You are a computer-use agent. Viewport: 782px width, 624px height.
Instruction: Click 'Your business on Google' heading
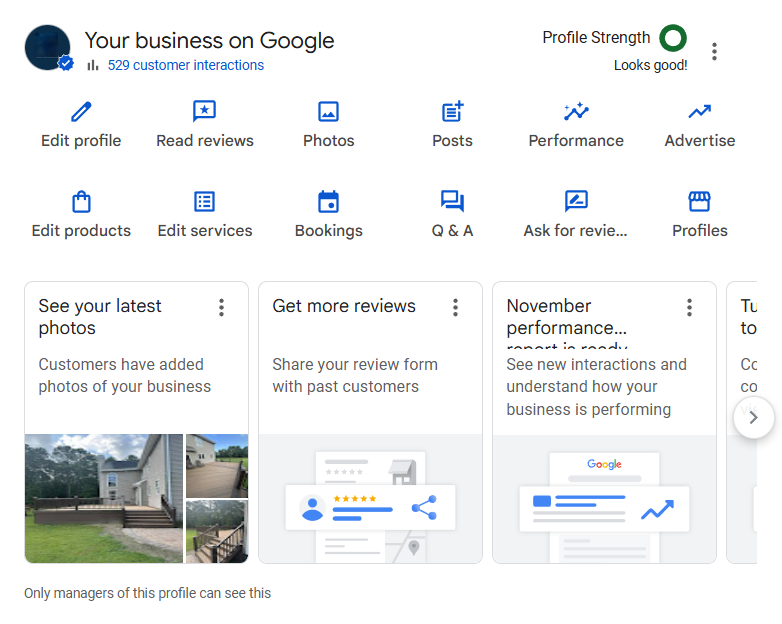coord(209,40)
